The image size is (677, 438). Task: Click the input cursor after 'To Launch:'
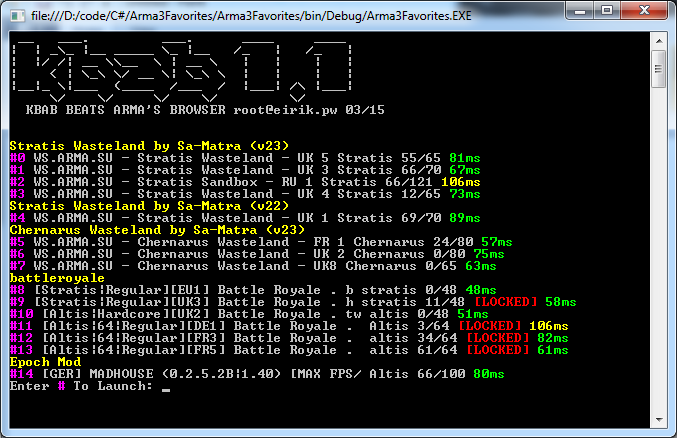tap(166, 387)
